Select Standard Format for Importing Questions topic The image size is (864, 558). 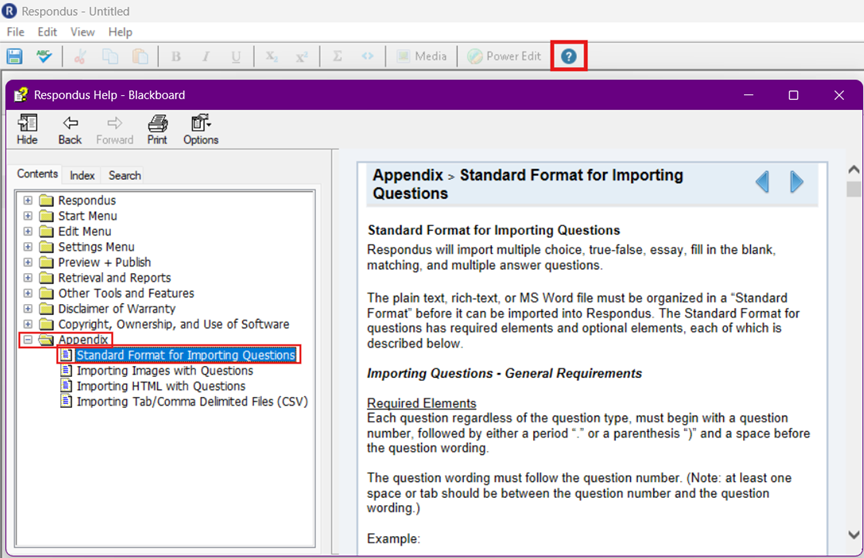click(186, 355)
